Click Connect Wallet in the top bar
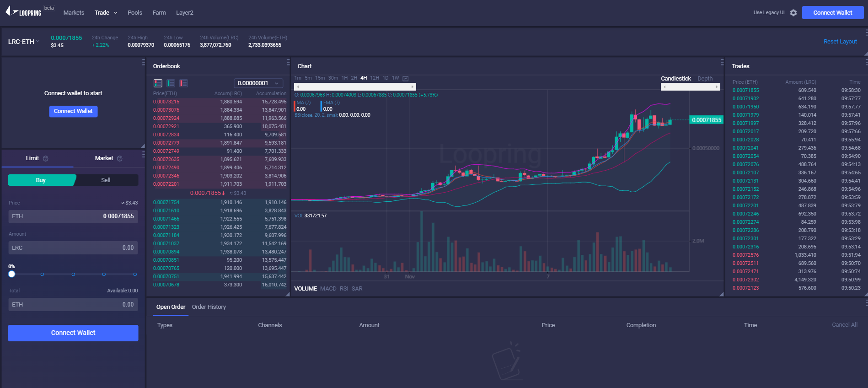The image size is (868, 388). pyautogui.click(x=833, y=13)
